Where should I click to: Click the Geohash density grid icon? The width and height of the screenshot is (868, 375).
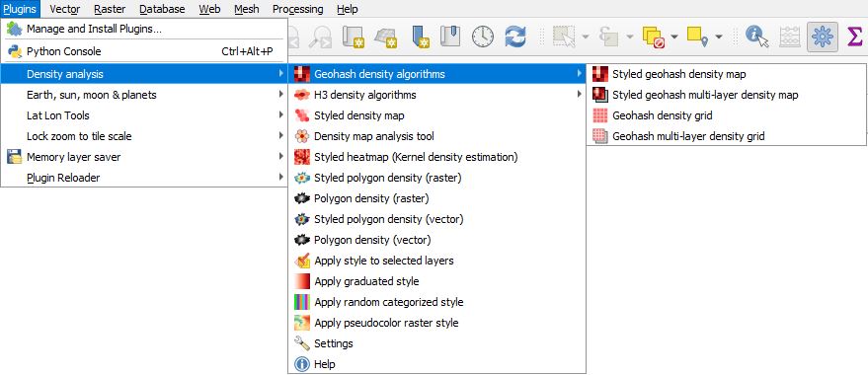[x=600, y=115]
